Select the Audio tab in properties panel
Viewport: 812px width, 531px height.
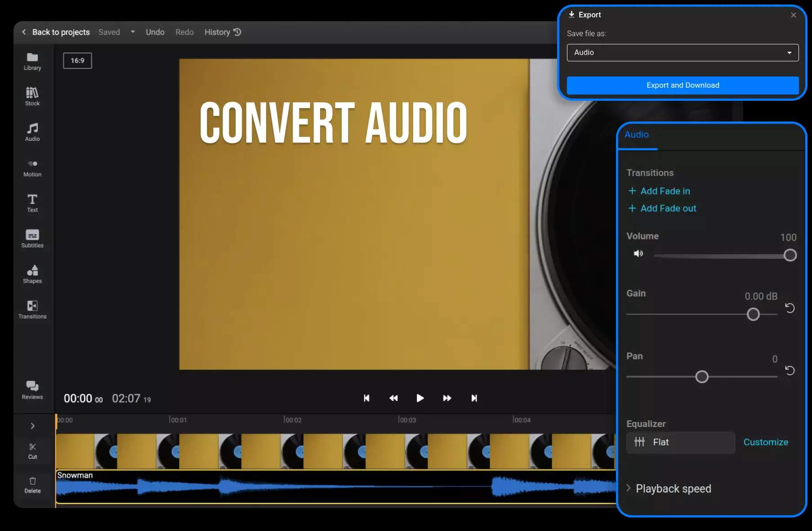click(x=637, y=135)
